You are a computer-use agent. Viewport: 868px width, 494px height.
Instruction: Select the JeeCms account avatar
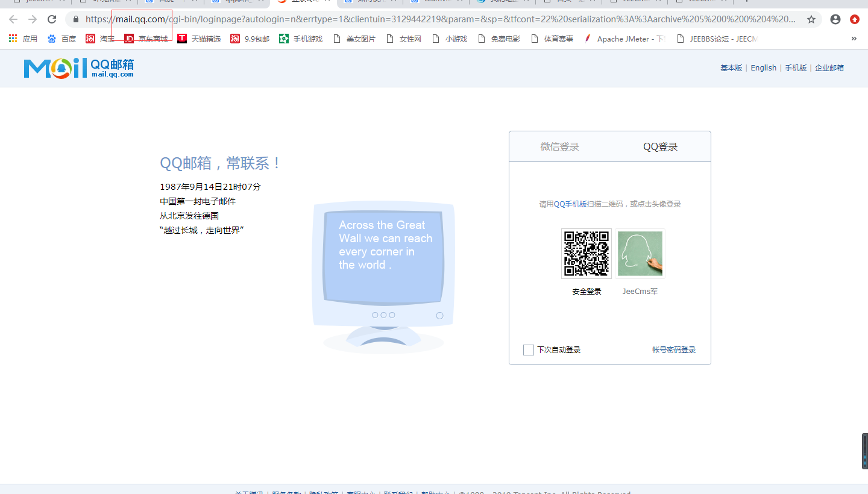tap(640, 254)
